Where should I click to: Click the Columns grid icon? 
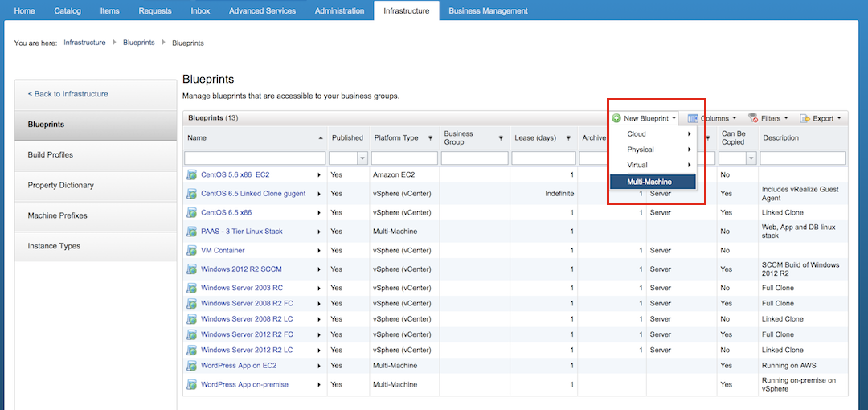pyautogui.click(x=693, y=118)
